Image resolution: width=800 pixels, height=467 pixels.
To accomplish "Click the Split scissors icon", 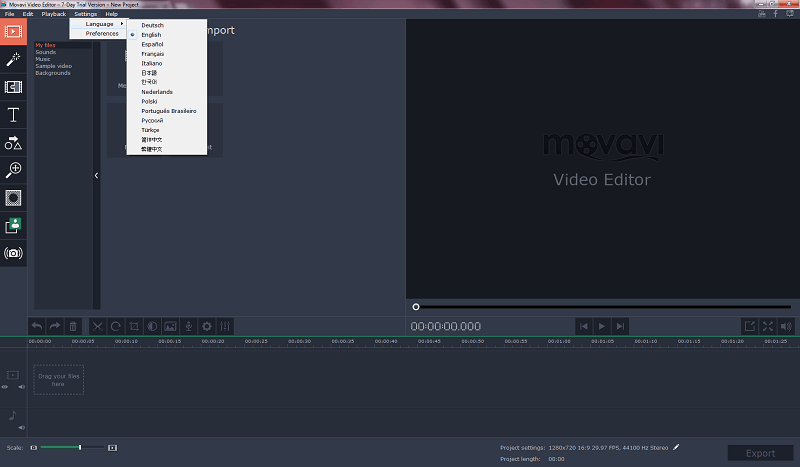I will pyautogui.click(x=97, y=326).
